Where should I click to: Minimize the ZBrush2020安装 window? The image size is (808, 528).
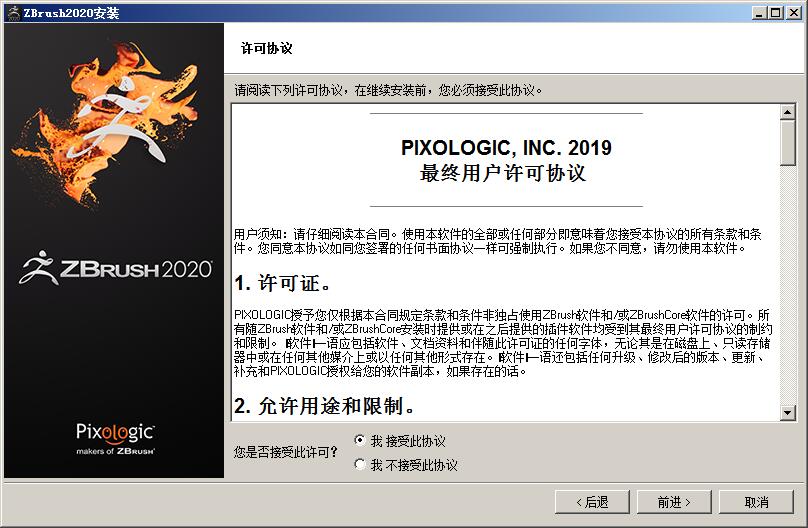(759, 13)
